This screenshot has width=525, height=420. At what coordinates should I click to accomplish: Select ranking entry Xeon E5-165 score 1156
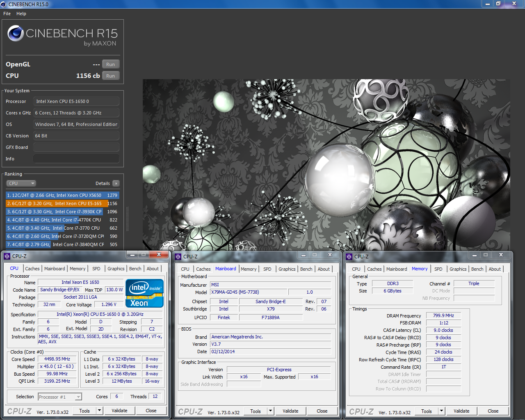(x=62, y=203)
